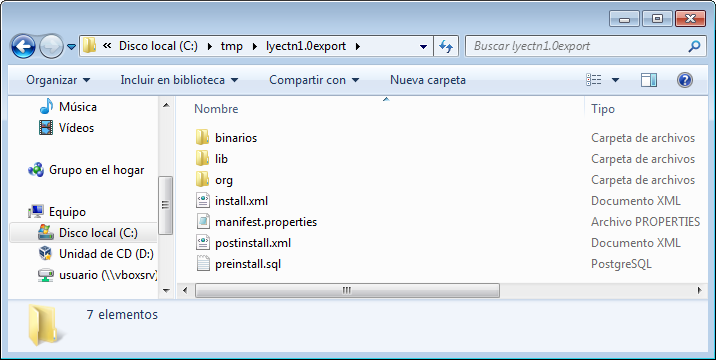Expand the arrow after tmp in path
The width and height of the screenshot is (716, 361).
pyautogui.click(x=255, y=46)
